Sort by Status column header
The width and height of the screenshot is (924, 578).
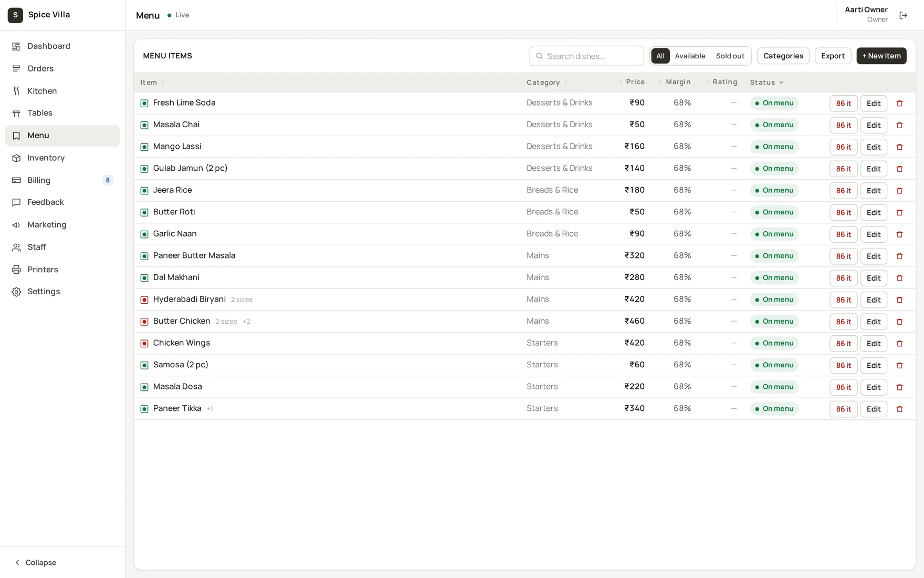(766, 82)
